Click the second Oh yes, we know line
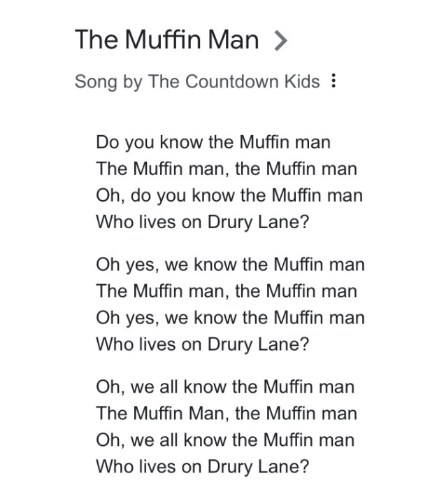Screen dimensions: 430x504 tap(230, 318)
